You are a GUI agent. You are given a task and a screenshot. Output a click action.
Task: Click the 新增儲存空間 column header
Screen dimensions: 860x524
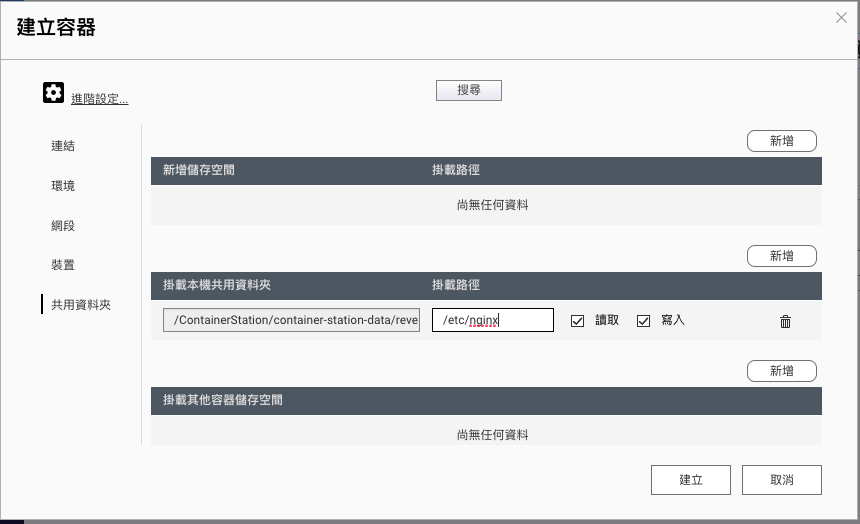[199, 170]
